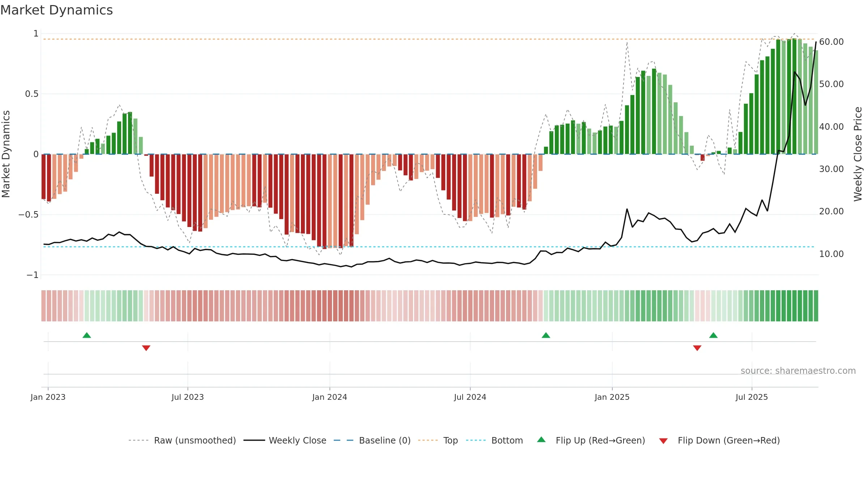Click the −1 left axis label

[x=33, y=275]
